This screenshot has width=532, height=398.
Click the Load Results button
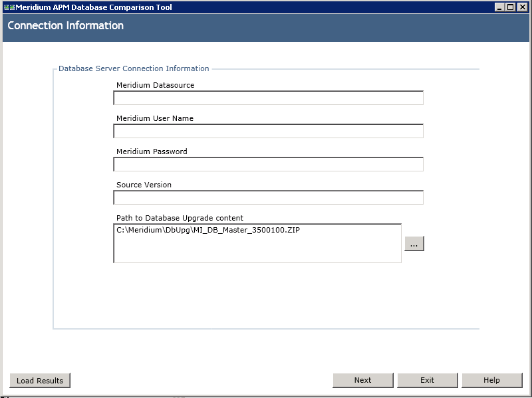pyautogui.click(x=40, y=380)
